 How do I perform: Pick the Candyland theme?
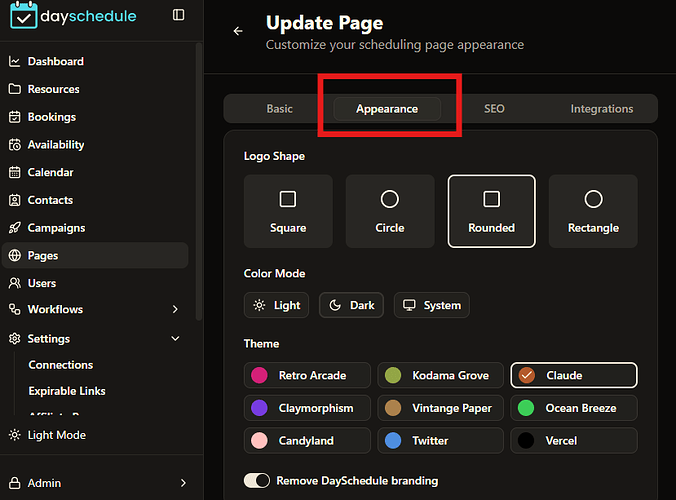(x=307, y=441)
